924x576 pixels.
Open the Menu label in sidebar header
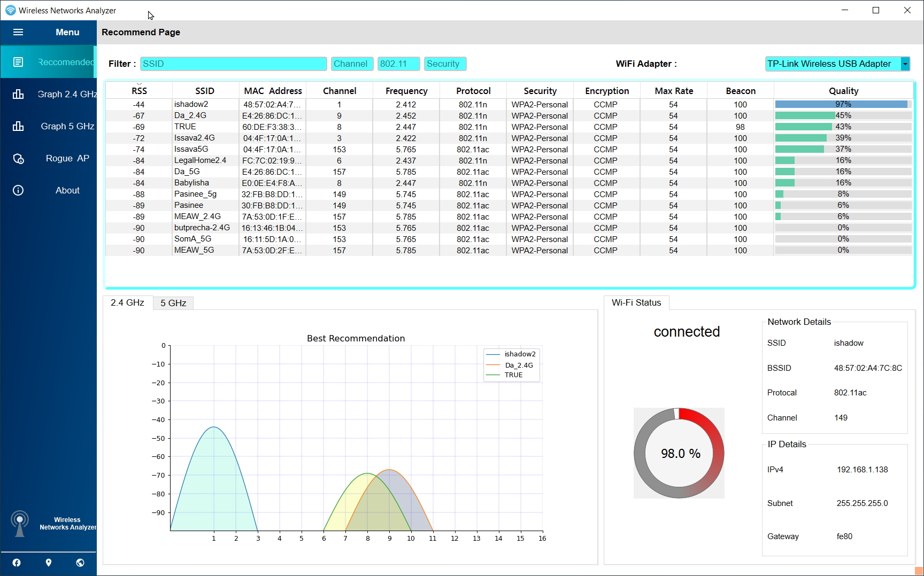pos(67,32)
